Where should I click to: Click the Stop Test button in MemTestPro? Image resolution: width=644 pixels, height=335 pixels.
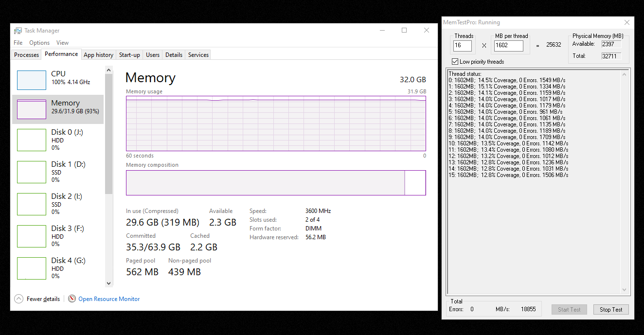pyautogui.click(x=611, y=309)
